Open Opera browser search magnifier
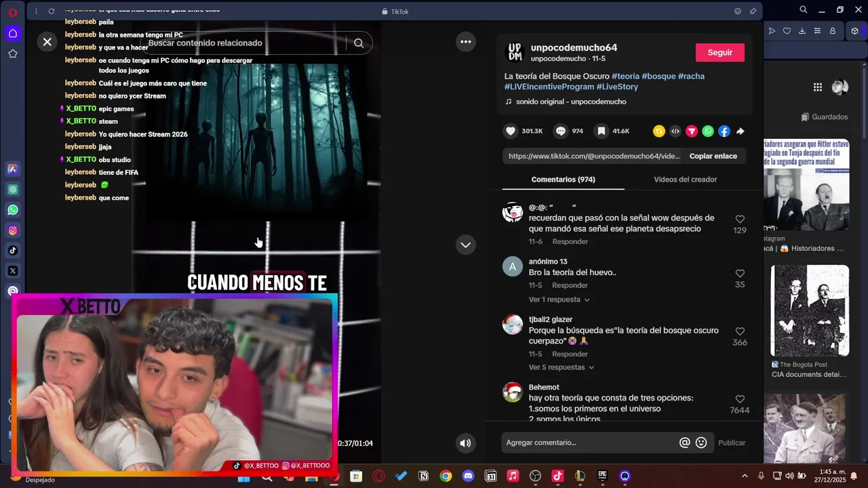The width and height of the screenshot is (868, 488). [804, 9]
